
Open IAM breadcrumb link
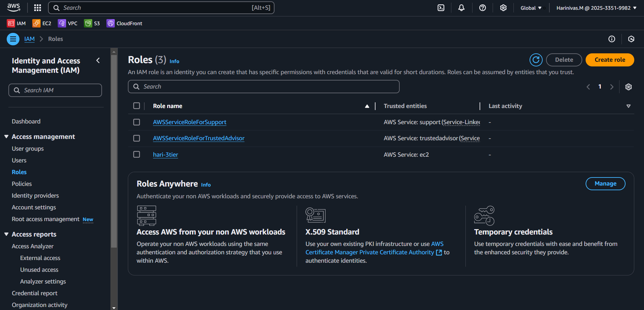click(30, 39)
